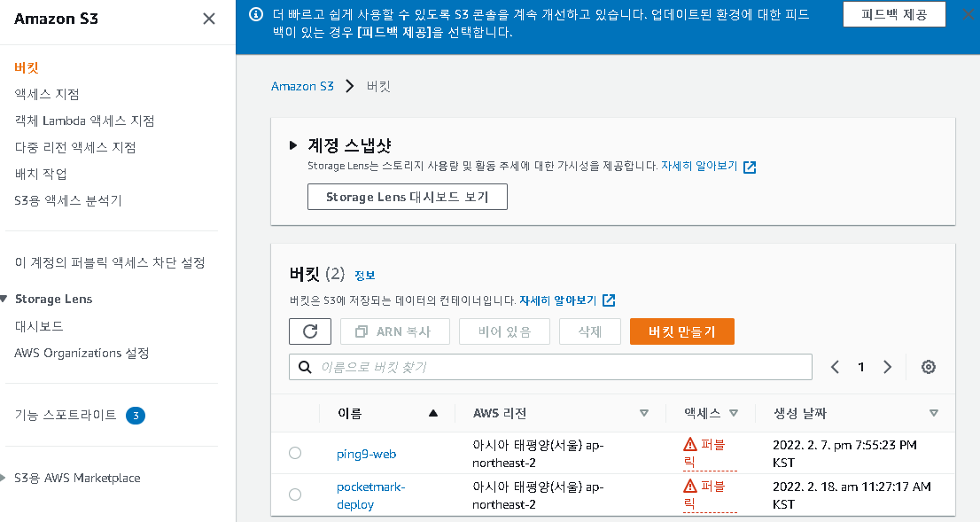Click the breadcrumb chevron separator
The height and width of the screenshot is (522, 980).
[x=350, y=86]
